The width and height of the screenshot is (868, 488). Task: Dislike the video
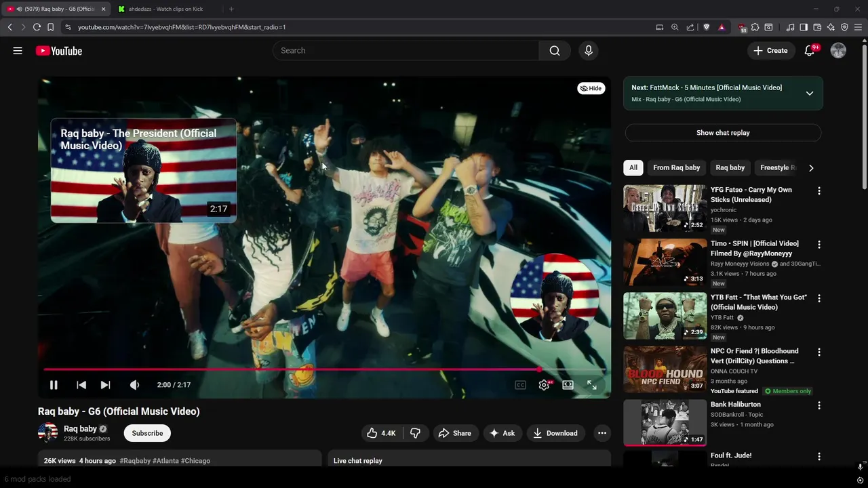(416, 433)
